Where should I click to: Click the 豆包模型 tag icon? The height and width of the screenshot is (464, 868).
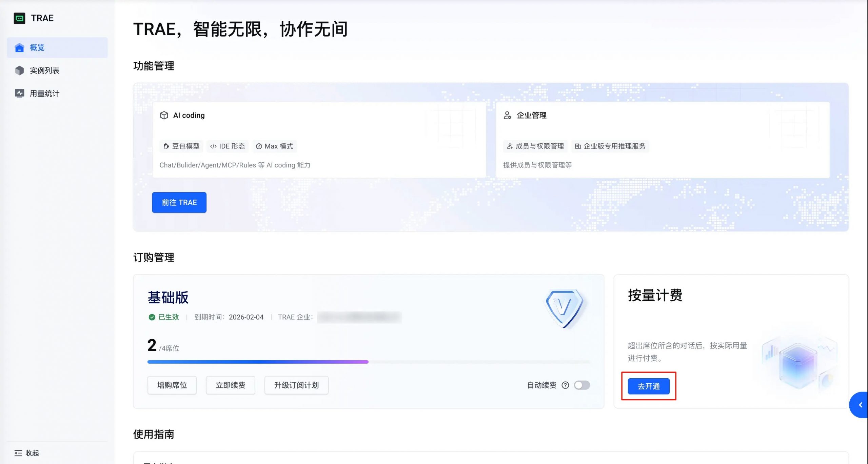click(166, 146)
